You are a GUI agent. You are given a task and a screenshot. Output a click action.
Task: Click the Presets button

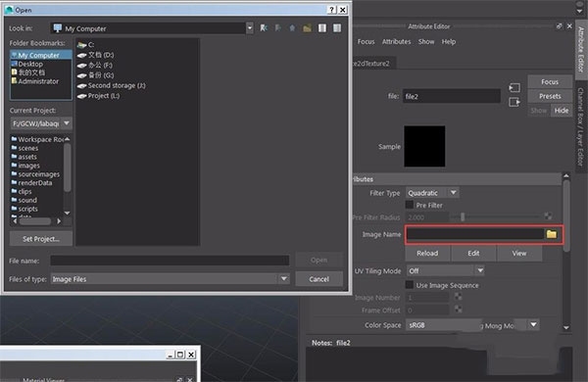[x=550, y=96]
